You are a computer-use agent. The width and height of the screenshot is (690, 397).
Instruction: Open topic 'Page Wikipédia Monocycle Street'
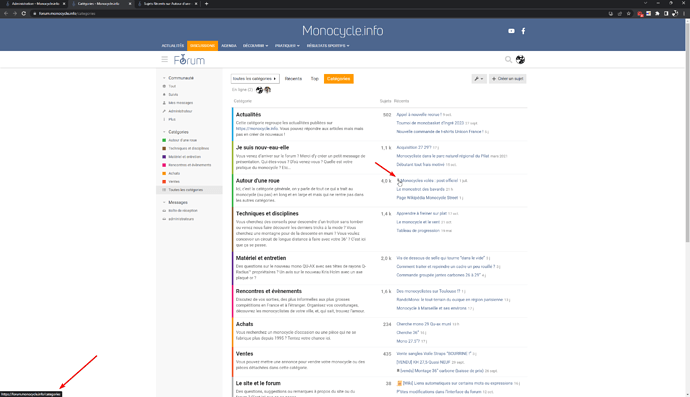click(x=427, y=198)
